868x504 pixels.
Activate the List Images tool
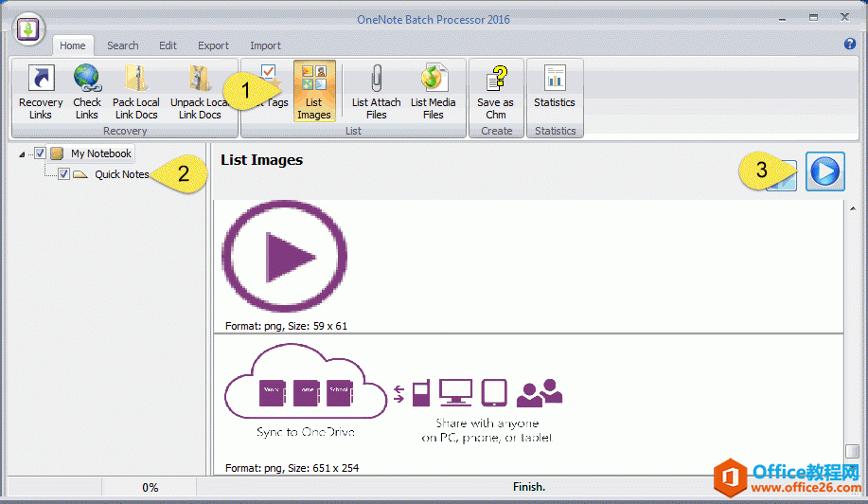[314, 91]
